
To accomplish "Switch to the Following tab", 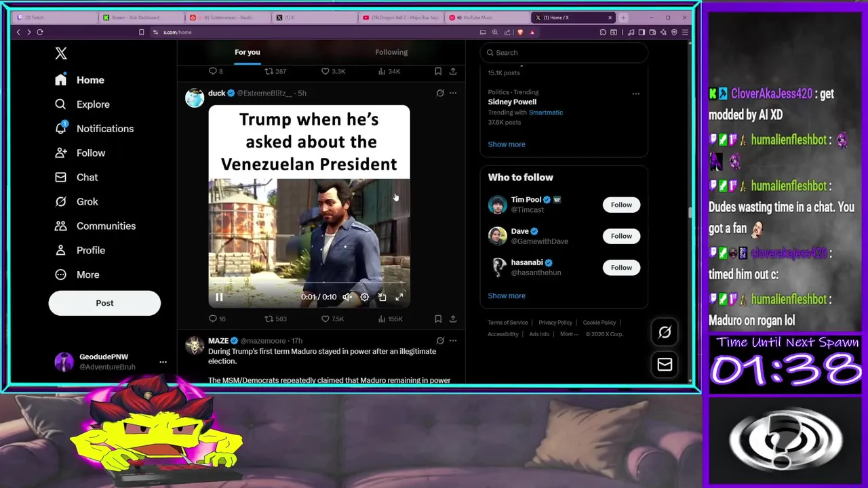I will coord(391,52).
